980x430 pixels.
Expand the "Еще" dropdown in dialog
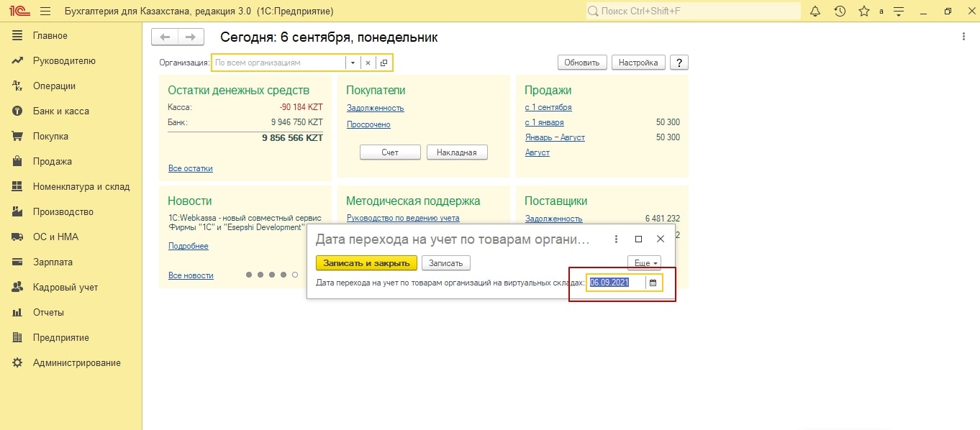tap(643, 263)
